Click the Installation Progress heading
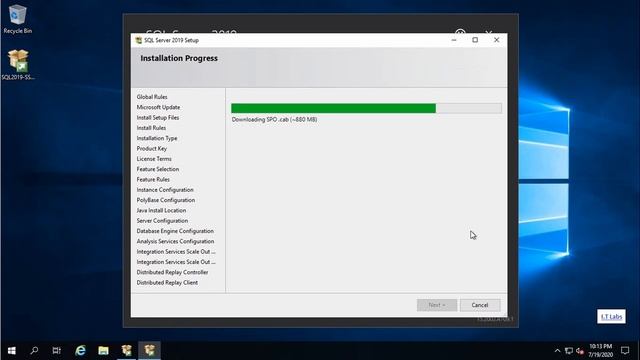Image resolution: width=640 pixels, height=360 pixels. click(x=179, y=58)
